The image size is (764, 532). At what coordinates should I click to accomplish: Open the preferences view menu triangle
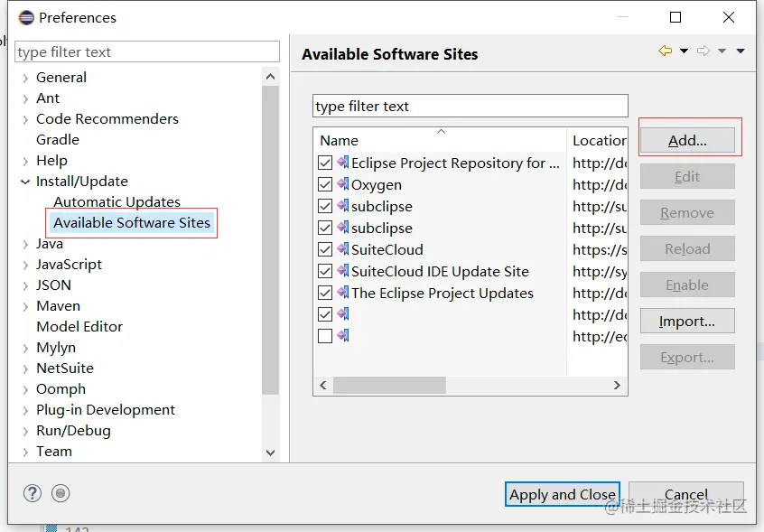[741, 51]
